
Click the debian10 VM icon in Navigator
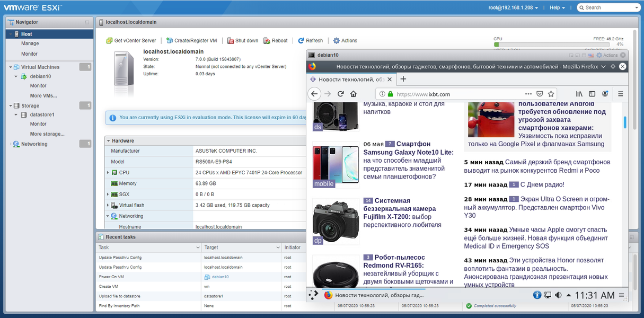(24, 76)
